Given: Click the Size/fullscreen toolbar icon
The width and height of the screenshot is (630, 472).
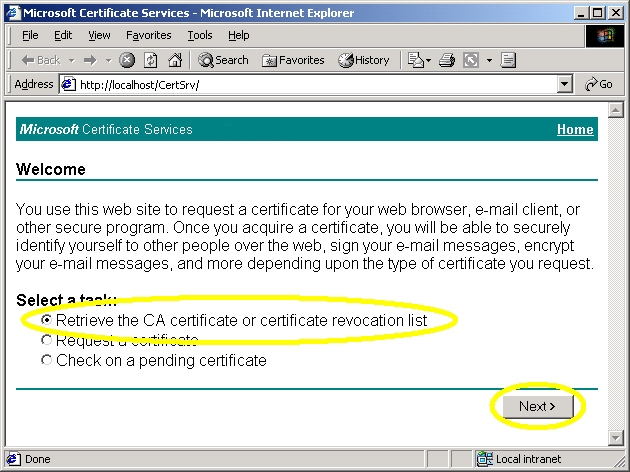Looking at the screenshot, I should [x=471, y=60].
